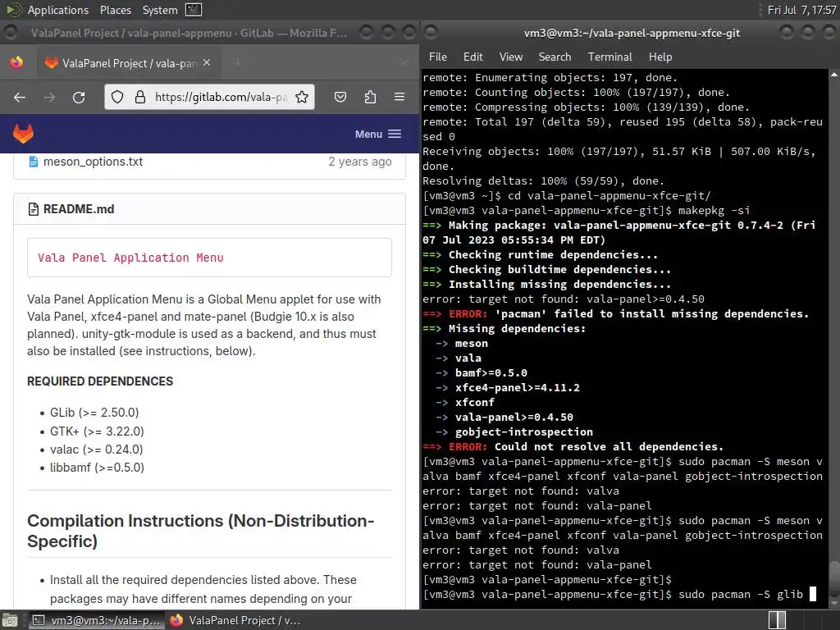Screen dimensions: 840x630
Task: Expand the Firefox list all tabs chevron
Action: [403, 63]
